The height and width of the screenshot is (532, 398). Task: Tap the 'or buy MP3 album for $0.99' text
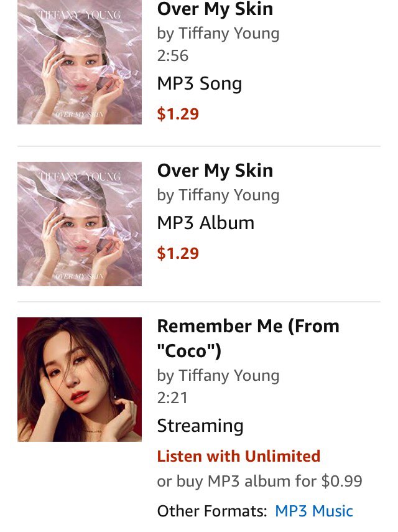point(259,481)
